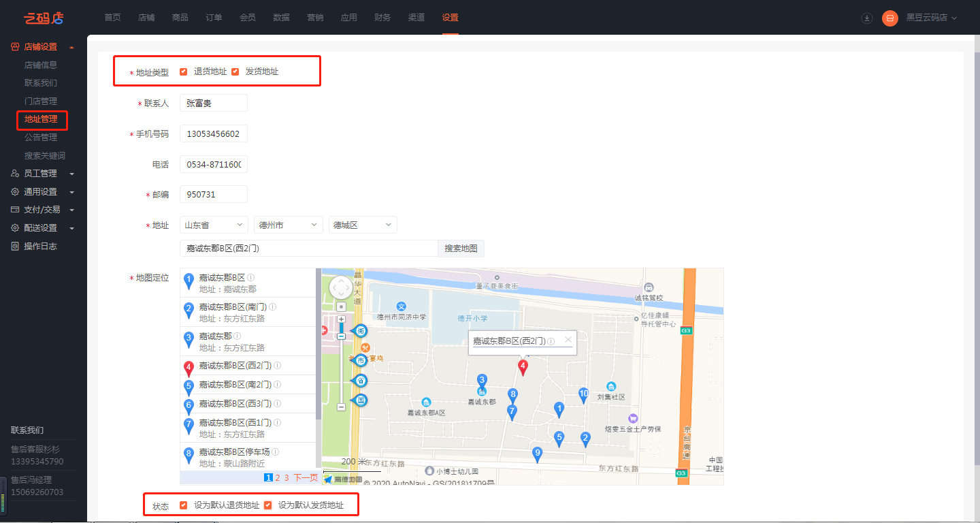Click the orange store avatar icon
980x523 pixels.
point(889,18)
